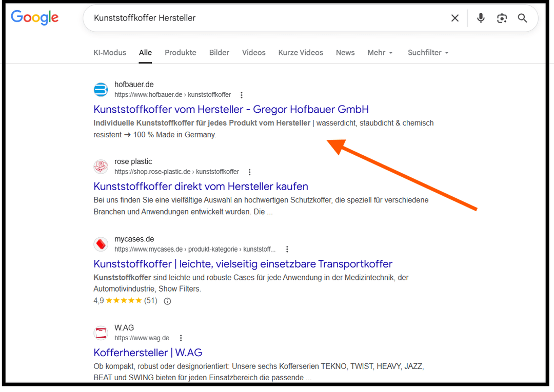Click the shop.rose-plastic.de URL breadcrumb
The width and height of the screenshot is (554, 392).
176,172
